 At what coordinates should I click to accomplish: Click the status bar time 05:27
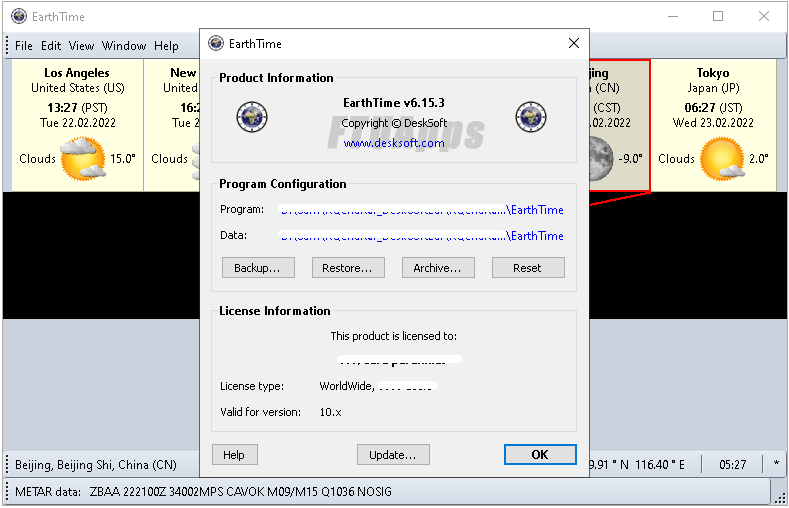(x=733, y=465)
